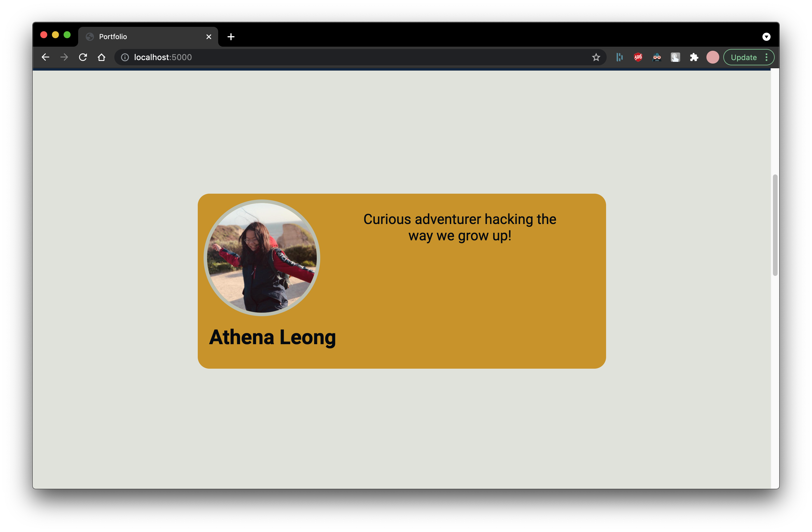The image size is (812, 532).
Task: Open the pink profile avatar menu
Action: coord(712,57)
